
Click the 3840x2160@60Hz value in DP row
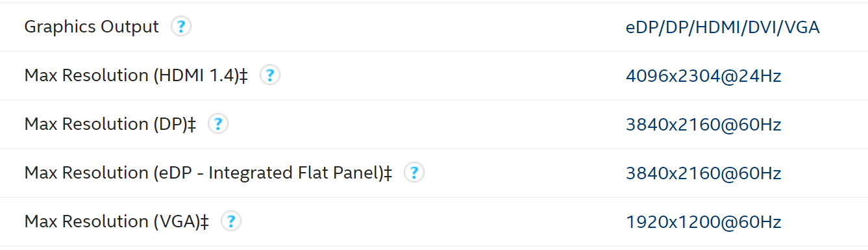[x=703, y=125]
